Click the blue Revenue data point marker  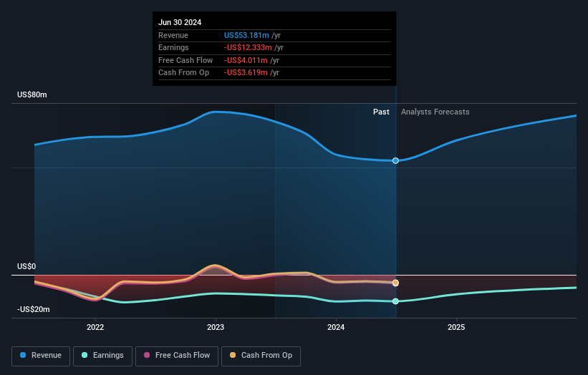[395, 161]
